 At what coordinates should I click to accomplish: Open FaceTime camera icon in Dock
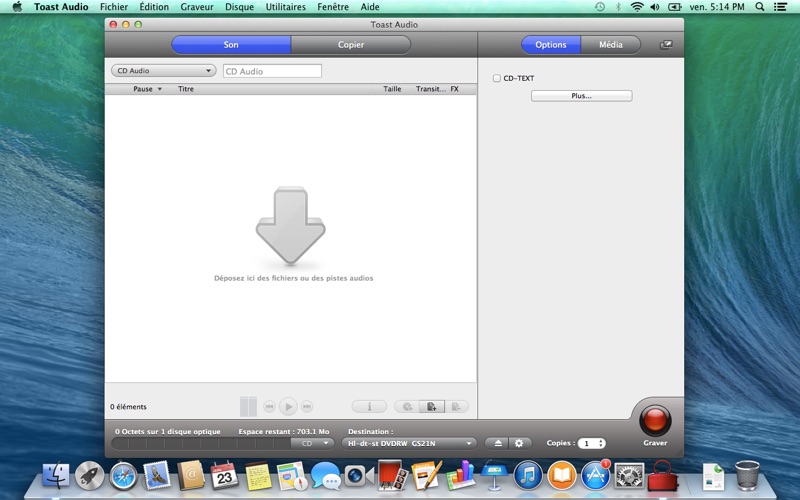[359, 476]
